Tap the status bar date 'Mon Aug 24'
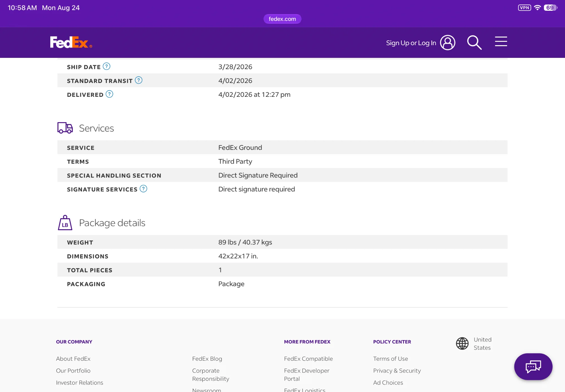Viewport: 565px width, 392px height. coord(61,8)
